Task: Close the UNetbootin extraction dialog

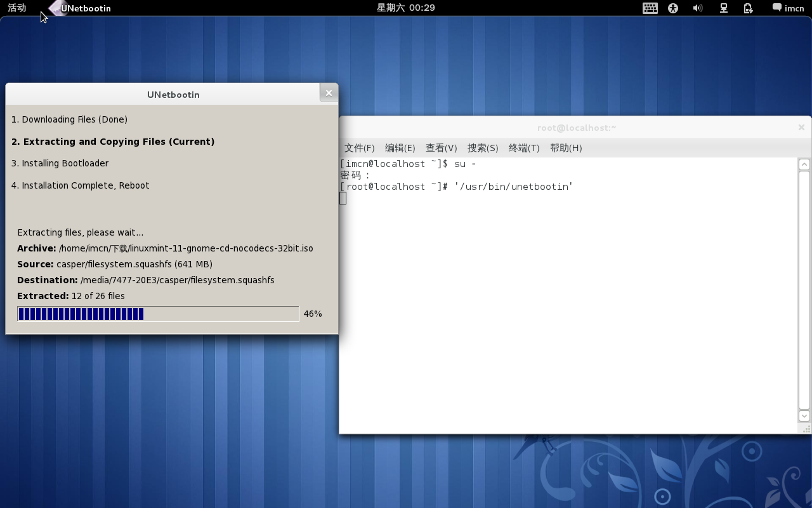Action: (329, 92)
